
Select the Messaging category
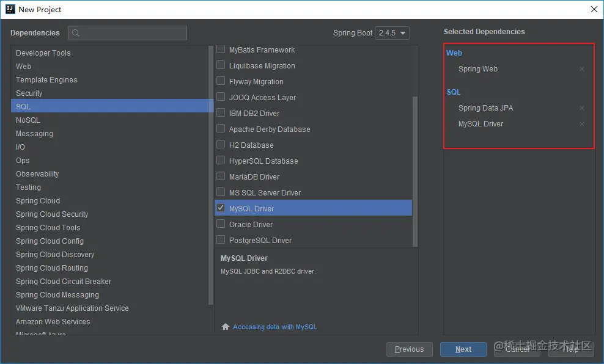tap(110, 134)
